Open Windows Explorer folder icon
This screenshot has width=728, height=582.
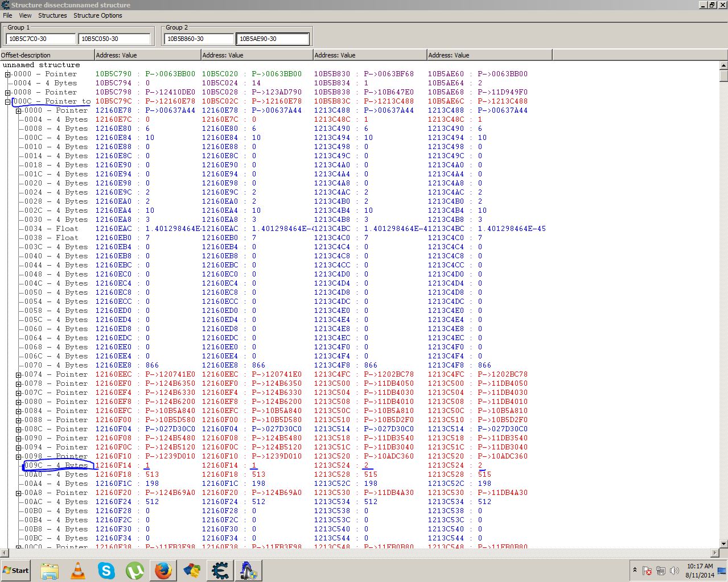tap(50, 570)
